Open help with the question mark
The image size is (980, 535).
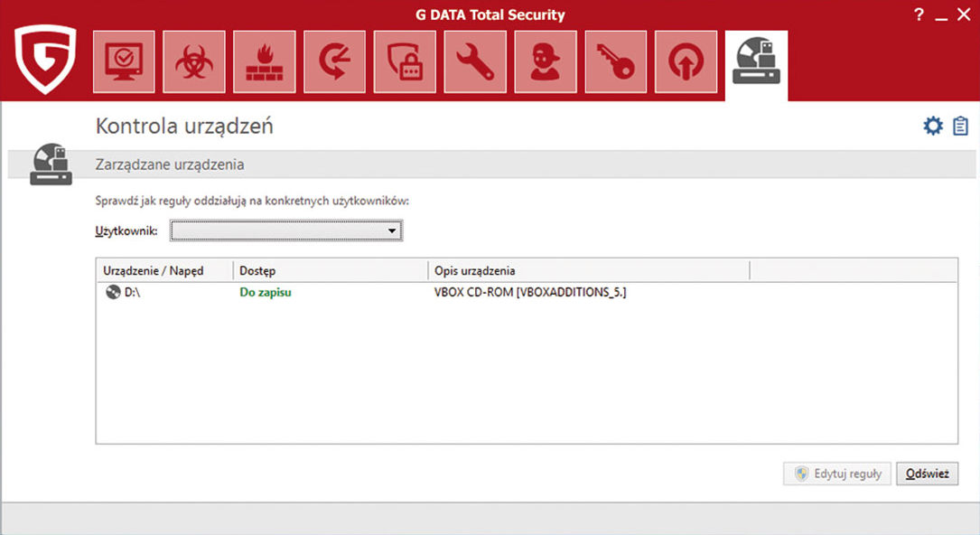click(x=919, y=15)
